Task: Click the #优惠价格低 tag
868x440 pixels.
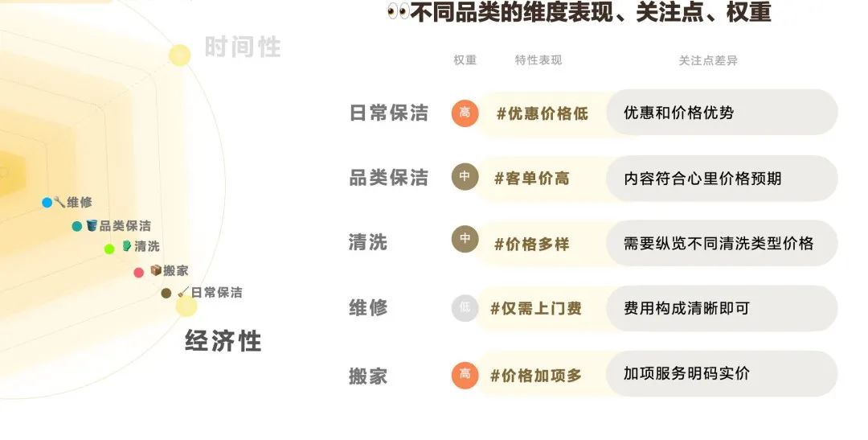Action: click(542, 113)
